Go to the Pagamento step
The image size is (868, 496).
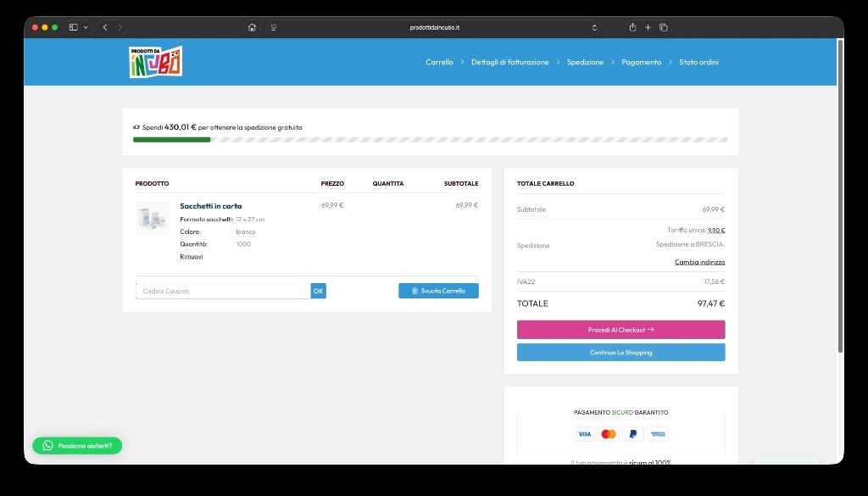(641, 62)
